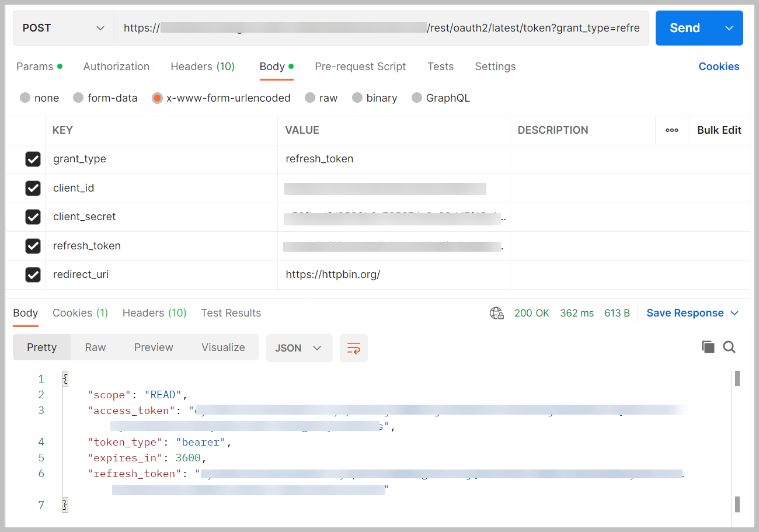The height and width of the screenshot is (532, 759).
Task: Open the Save Response dropdown
Action: tap(692, 313)
